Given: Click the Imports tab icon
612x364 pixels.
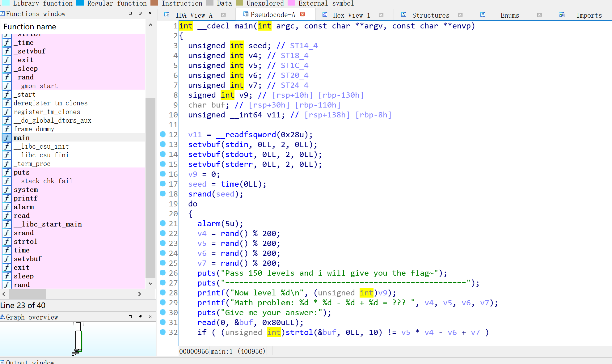Looking at the screenshot, I should click(x=562, y=15).
